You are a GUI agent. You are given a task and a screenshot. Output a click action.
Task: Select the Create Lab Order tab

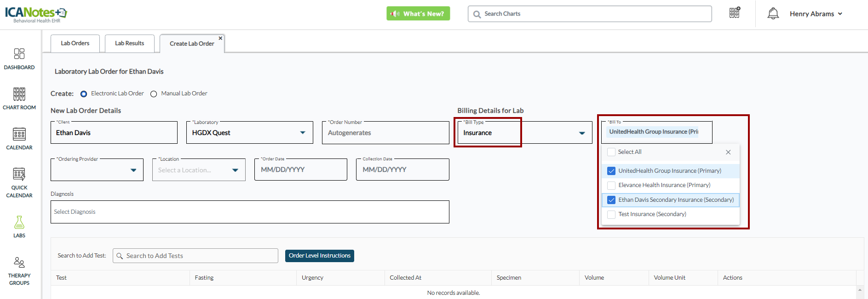coord(192,44)
